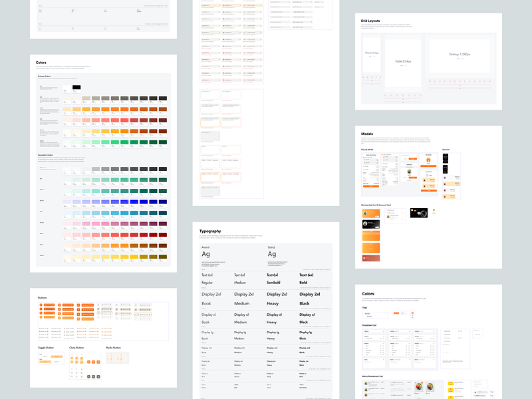
Task: Click the dark gray square close icon
Action: tap(94, 376)
